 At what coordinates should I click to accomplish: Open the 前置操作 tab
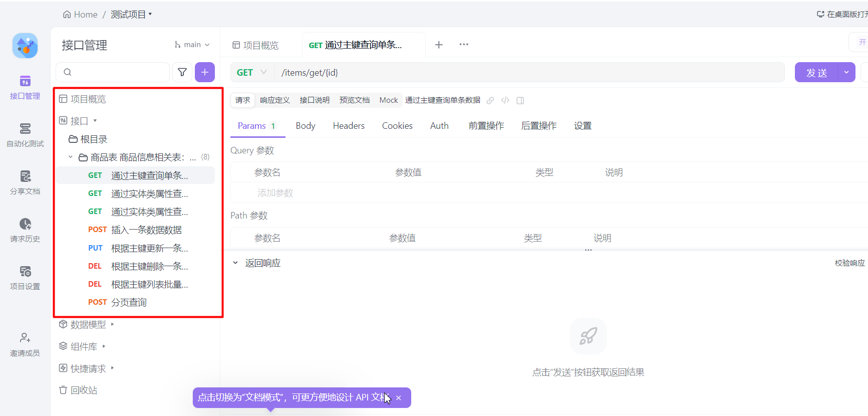pos(486,126)
